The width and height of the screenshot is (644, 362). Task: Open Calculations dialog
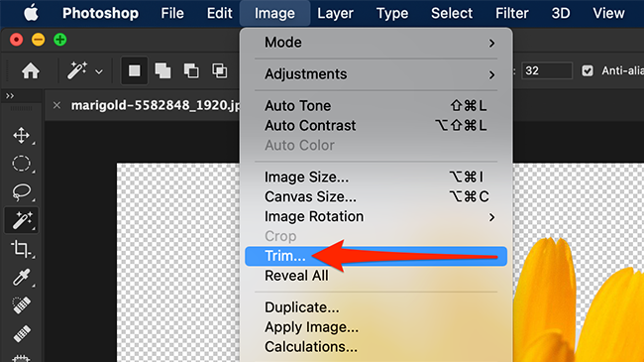coord(376,347)
